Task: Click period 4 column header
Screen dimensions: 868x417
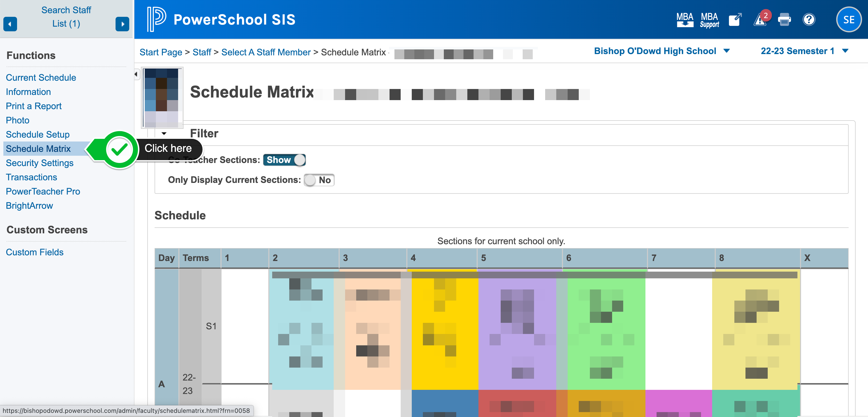Action: [442, 258]
